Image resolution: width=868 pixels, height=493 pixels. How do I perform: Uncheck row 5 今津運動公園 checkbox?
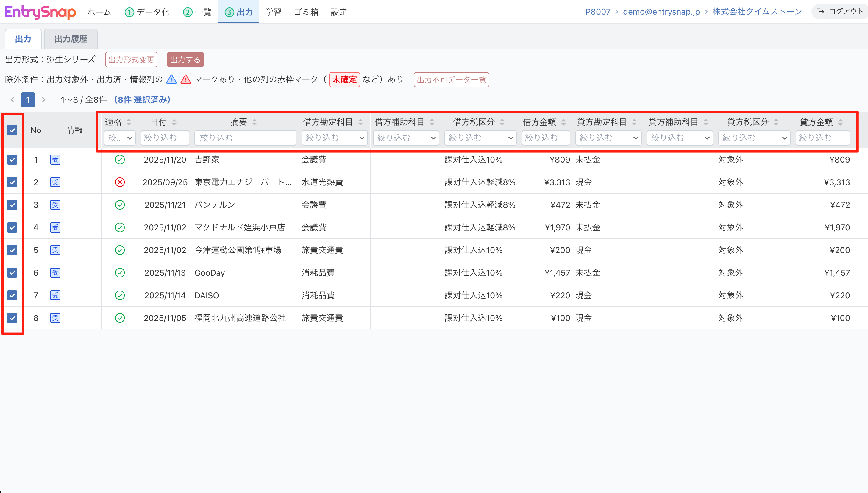[x=12, y=250]
